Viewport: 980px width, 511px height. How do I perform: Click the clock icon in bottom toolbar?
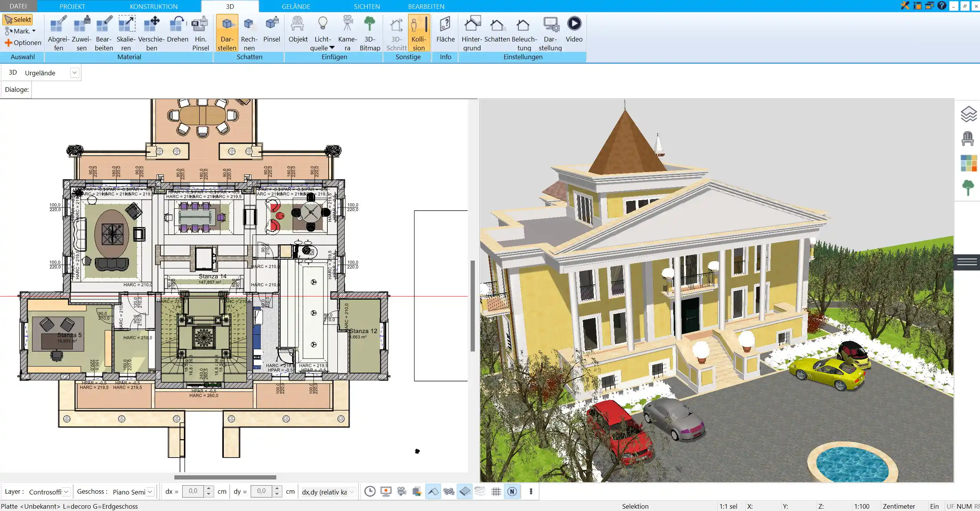click(x=370, y=491)
